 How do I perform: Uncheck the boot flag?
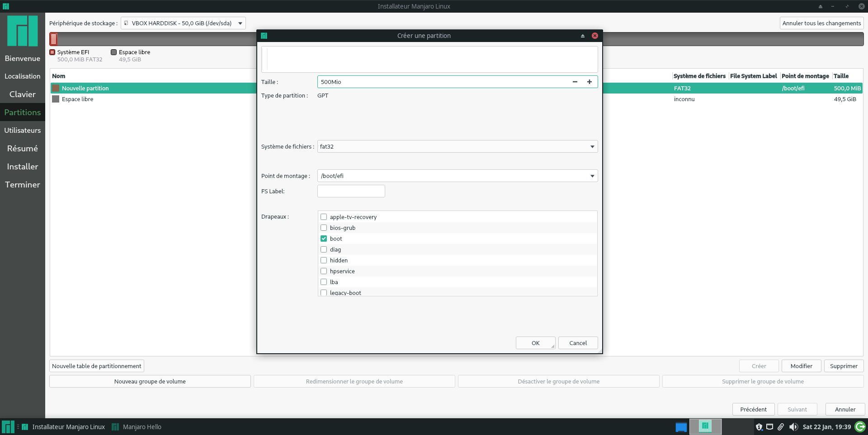point(323,239)
